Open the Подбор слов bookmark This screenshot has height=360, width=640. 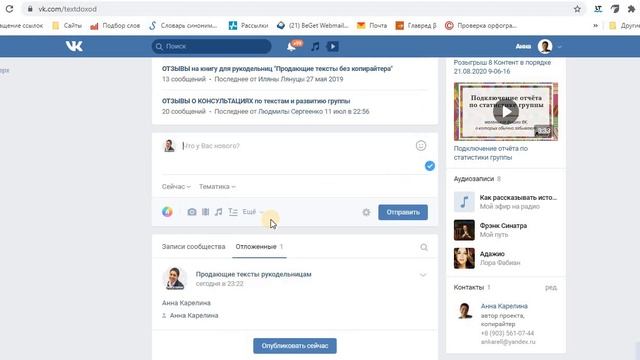coord(115,25)
